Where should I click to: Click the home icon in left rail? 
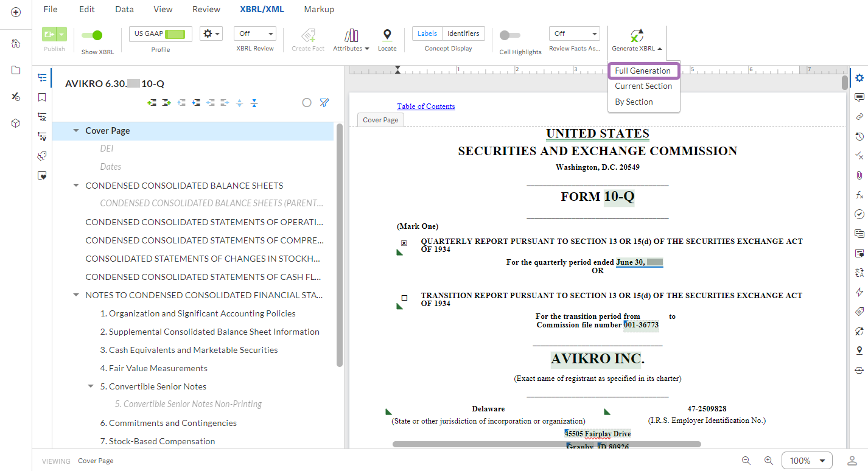pyautogui.click(x=16, y=43)
